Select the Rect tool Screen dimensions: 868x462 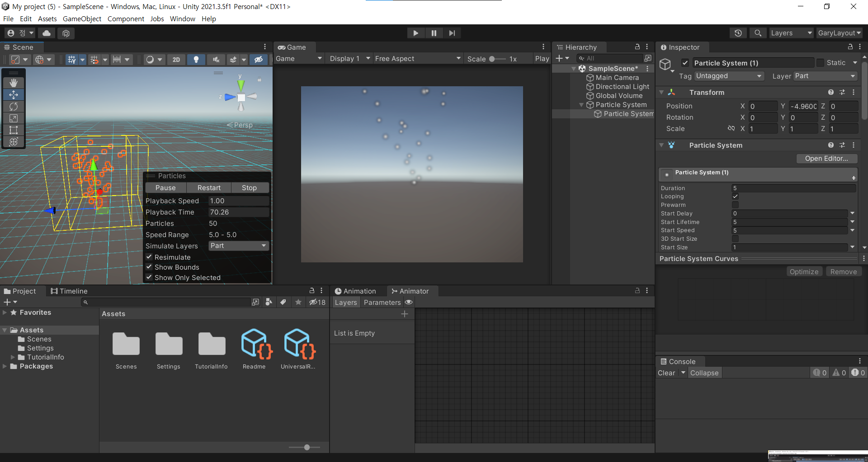[14, 130]
